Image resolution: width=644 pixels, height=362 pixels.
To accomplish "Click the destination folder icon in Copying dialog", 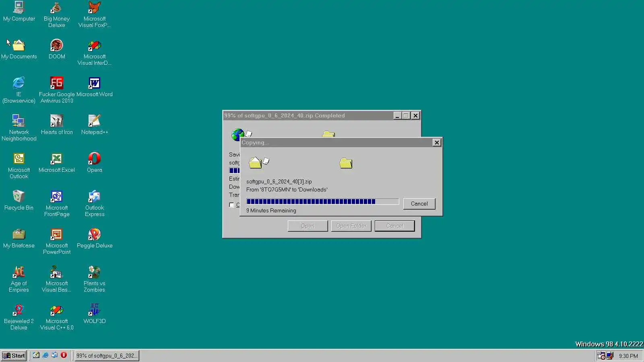I will coord(346,163).
